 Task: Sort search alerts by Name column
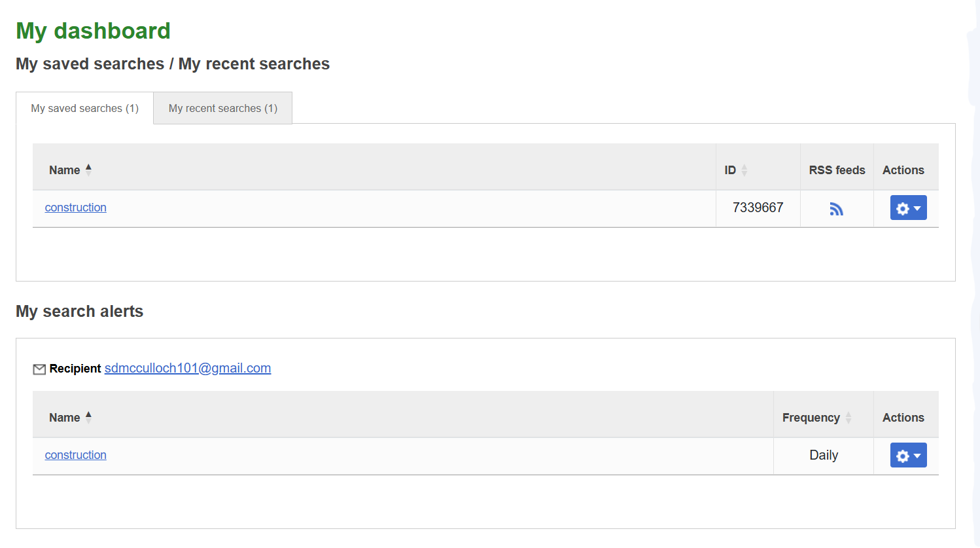[70, 417]
